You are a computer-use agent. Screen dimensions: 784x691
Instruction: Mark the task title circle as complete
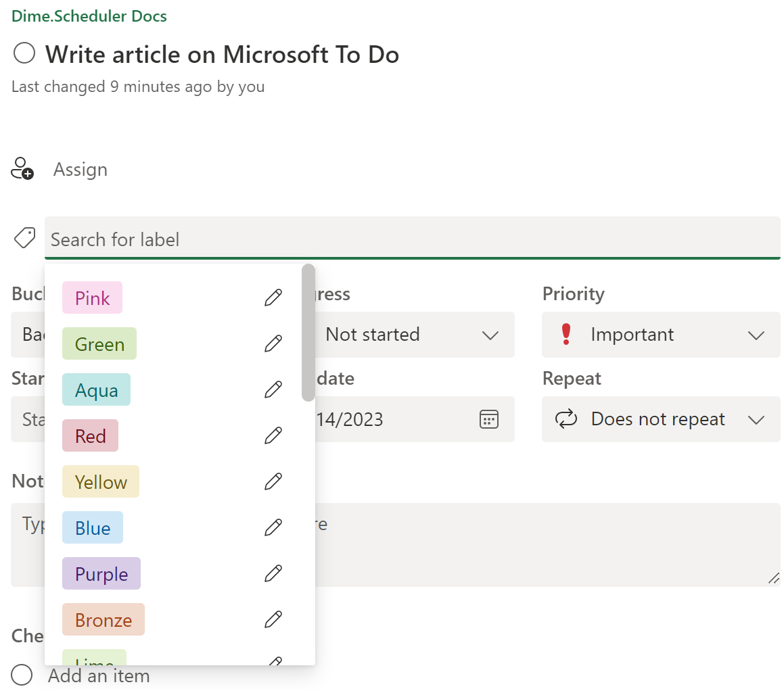pos(24,53)
